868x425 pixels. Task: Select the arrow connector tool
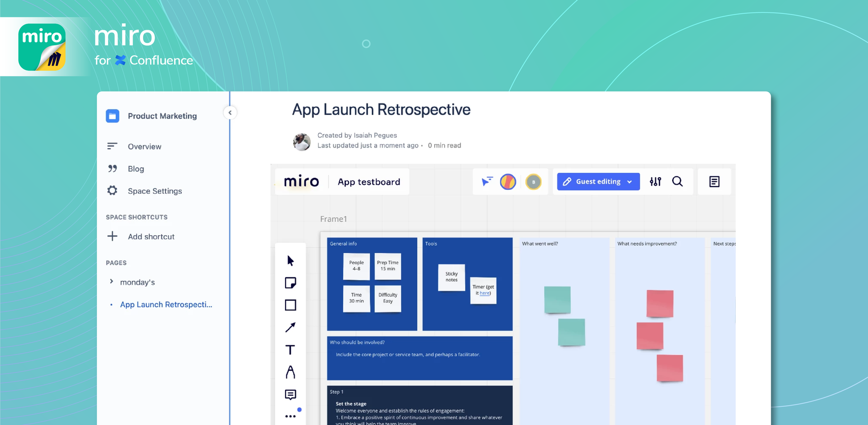[x=290, y=327]
